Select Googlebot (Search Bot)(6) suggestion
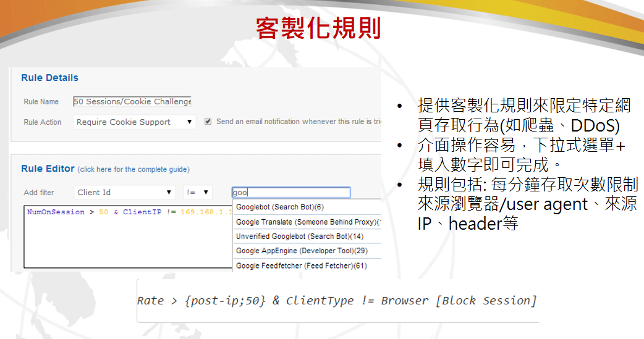 (280, 207)
